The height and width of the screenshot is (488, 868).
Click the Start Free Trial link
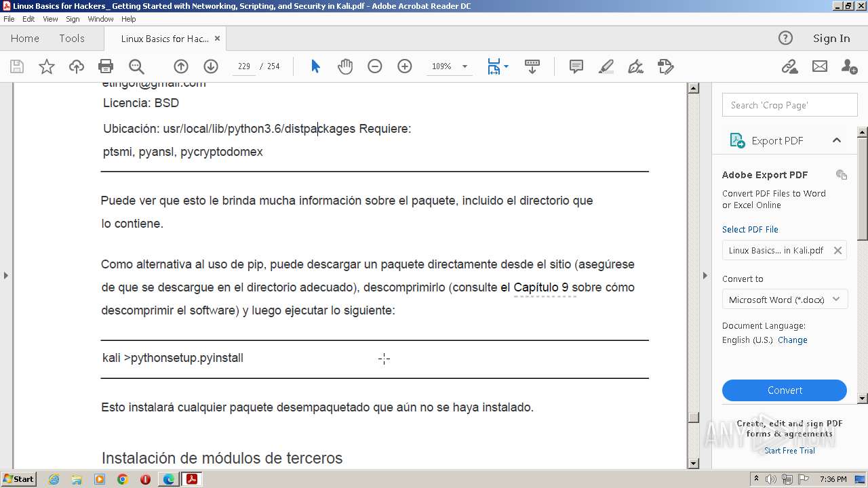coord(789,451)
